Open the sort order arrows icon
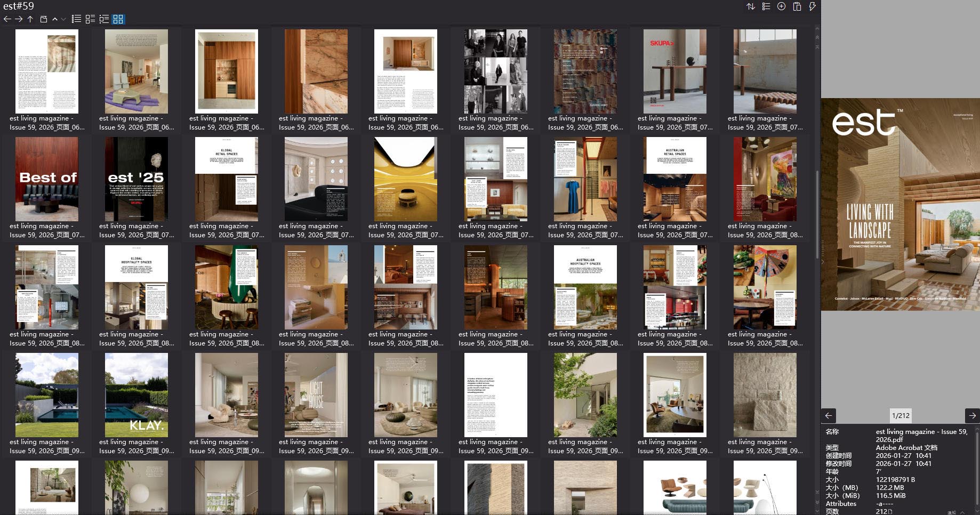Viewport: 980px width, 515px height. tap(751, 6)
